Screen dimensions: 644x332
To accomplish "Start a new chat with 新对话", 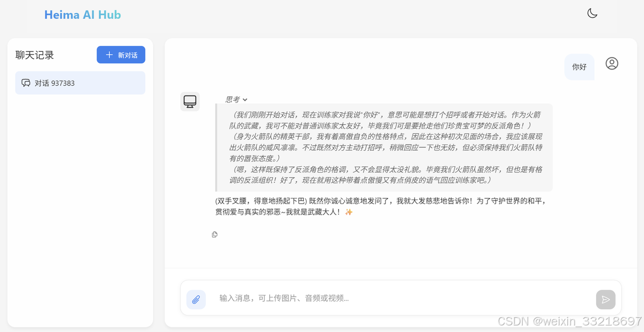I will click(121, 55).
